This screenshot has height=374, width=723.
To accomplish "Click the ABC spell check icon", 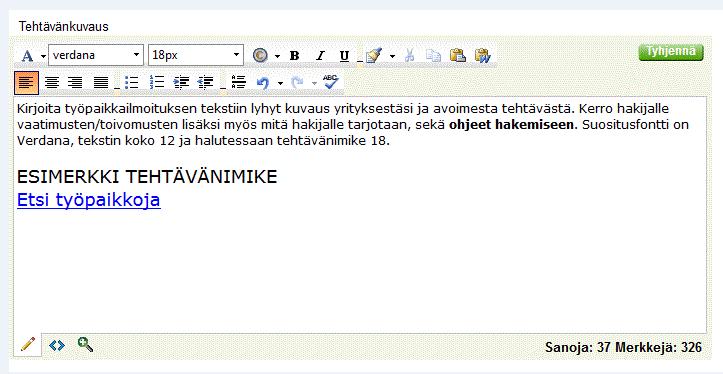I will tap(331, 82).
